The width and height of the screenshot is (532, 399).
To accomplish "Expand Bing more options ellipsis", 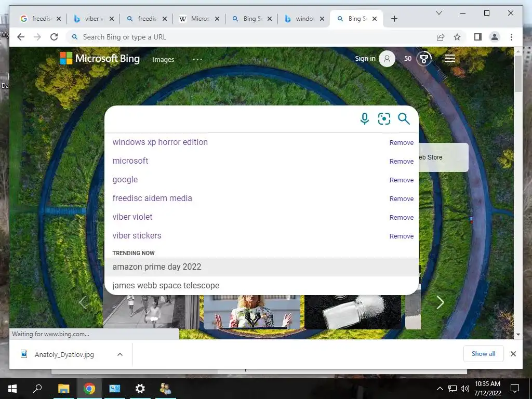I will 197,59.
